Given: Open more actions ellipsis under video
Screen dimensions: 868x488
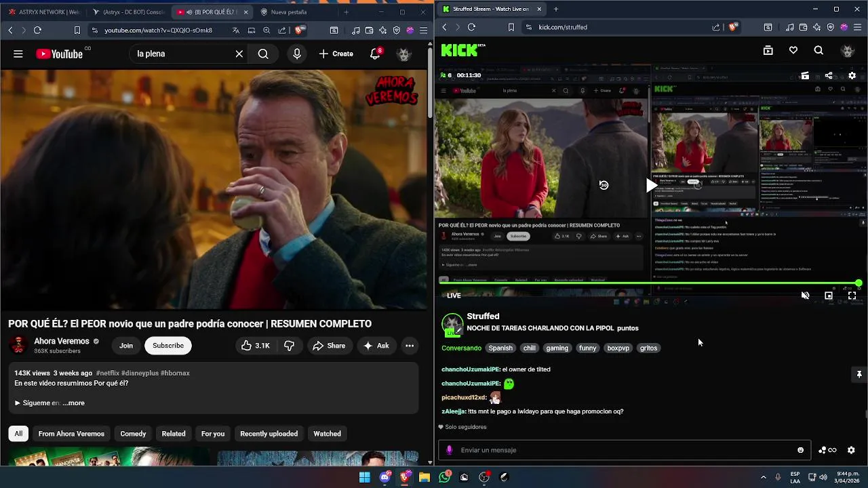Looking at the screenshot, I should pos(410,346).
